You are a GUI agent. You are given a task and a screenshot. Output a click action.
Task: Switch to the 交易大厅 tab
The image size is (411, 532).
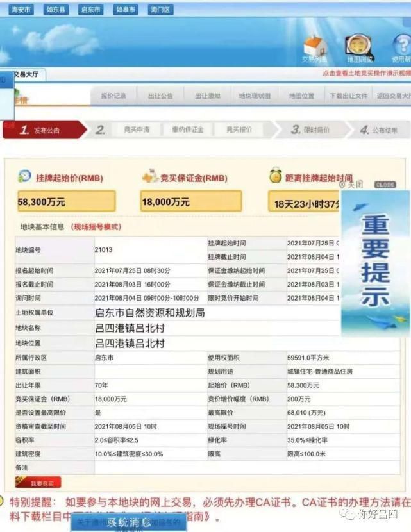(26, 74)
